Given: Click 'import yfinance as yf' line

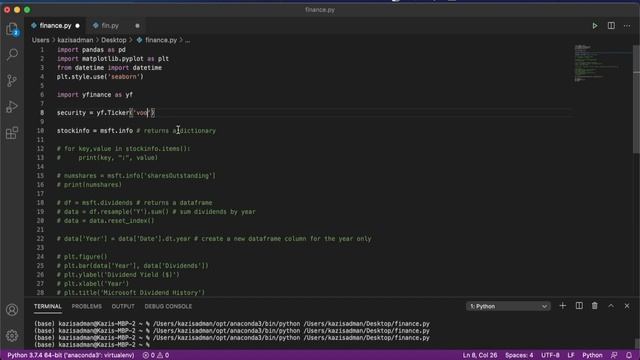Looking at the screenshot, I should point(95,95).
